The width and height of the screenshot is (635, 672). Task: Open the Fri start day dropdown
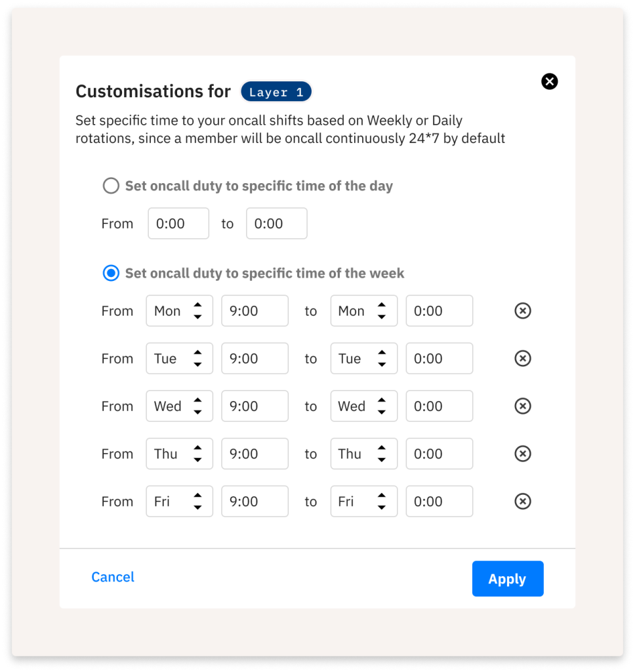coord(179,501)
